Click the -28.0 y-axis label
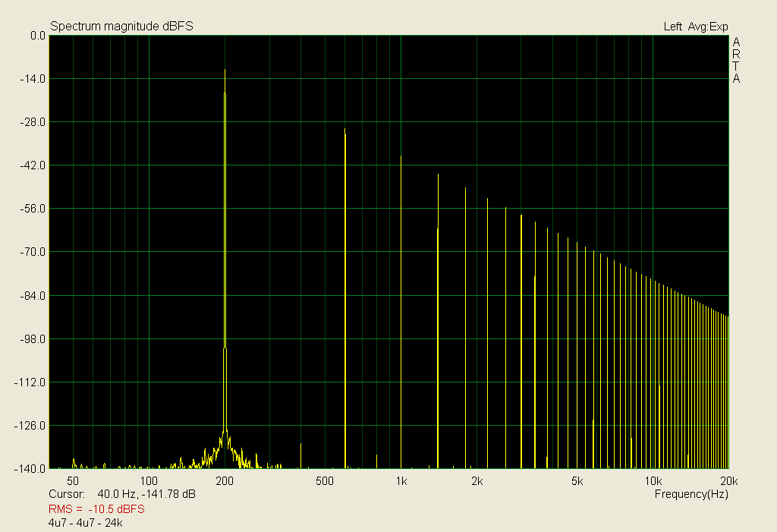Viewport: 777px width, 532px height. 33,122
